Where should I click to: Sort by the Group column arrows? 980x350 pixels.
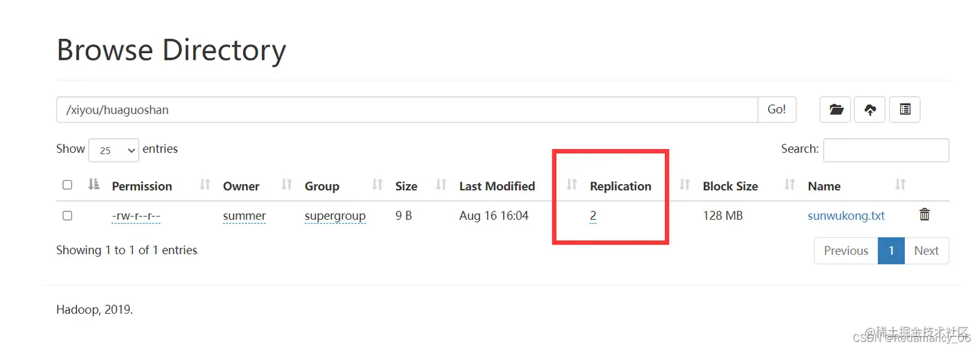point(377,185)
